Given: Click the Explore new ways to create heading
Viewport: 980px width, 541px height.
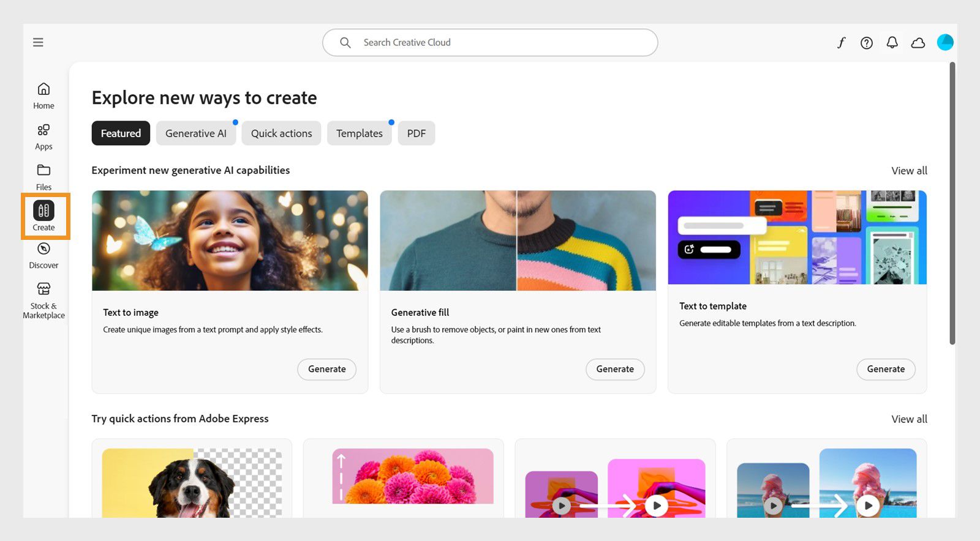Looking at the screenshot, I should click(x=204, y=98).
